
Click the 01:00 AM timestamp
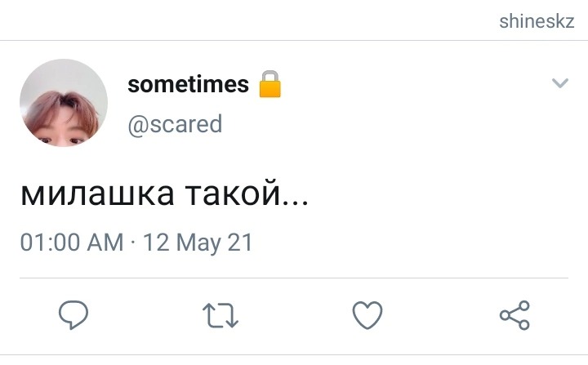(x=72, y=242)
